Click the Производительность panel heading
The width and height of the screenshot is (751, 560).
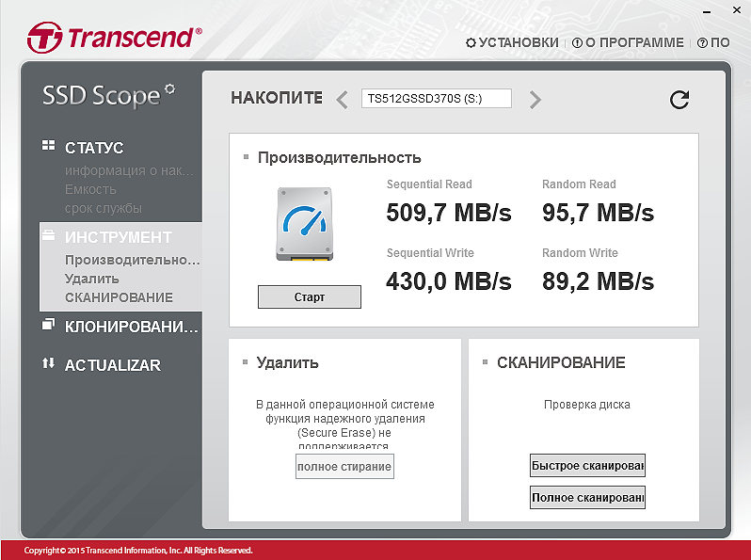340,157
